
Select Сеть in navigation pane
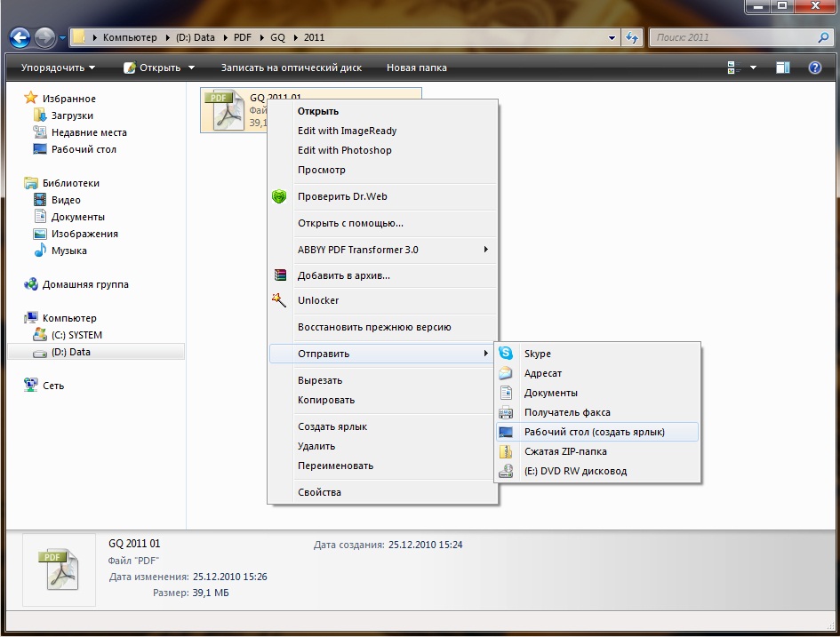[53, 386]
